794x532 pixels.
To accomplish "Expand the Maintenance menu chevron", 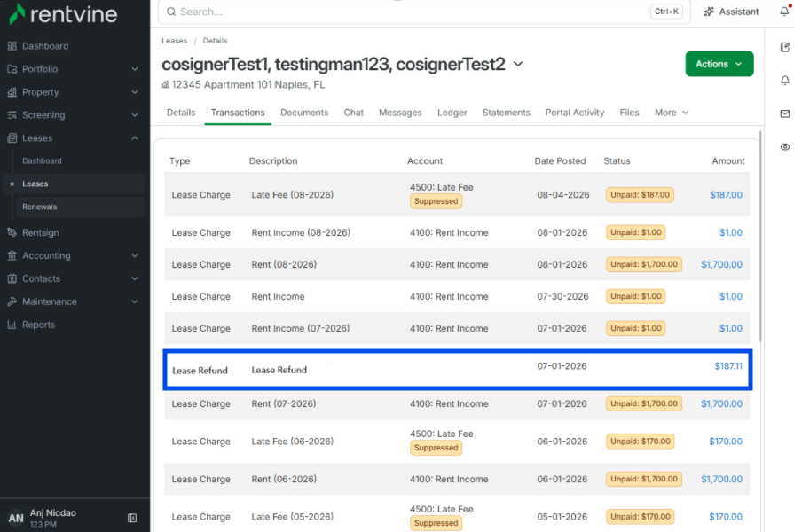I will point(135,301).
